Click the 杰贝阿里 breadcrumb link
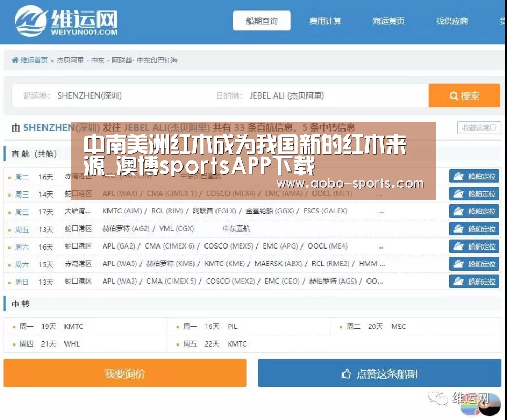Screen dimensions: 507x420 70,60
